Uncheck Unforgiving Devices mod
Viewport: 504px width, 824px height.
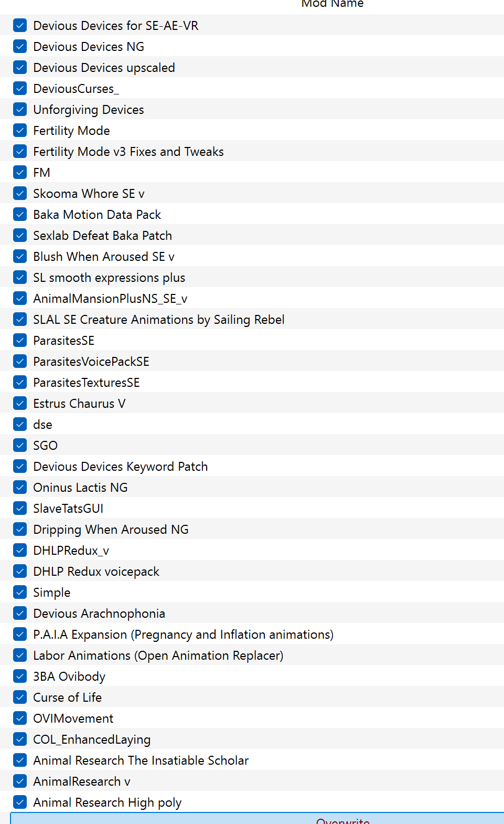(20, 109)
